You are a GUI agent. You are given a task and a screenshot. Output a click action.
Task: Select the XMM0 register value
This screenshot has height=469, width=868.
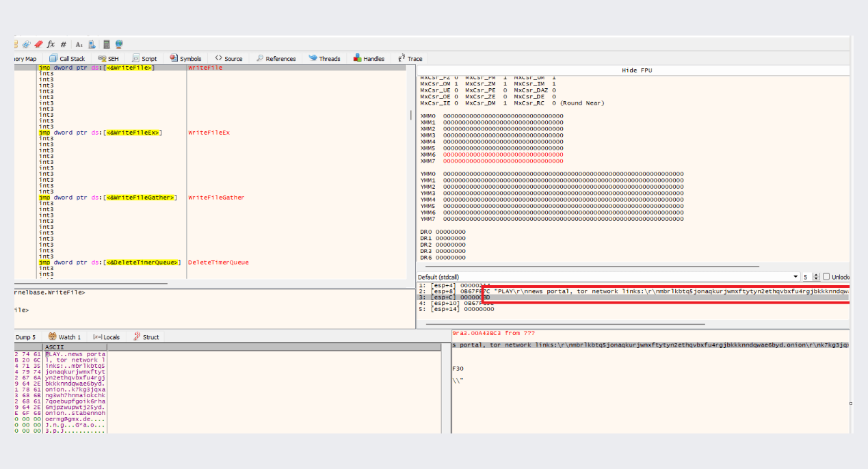[503, 116]
